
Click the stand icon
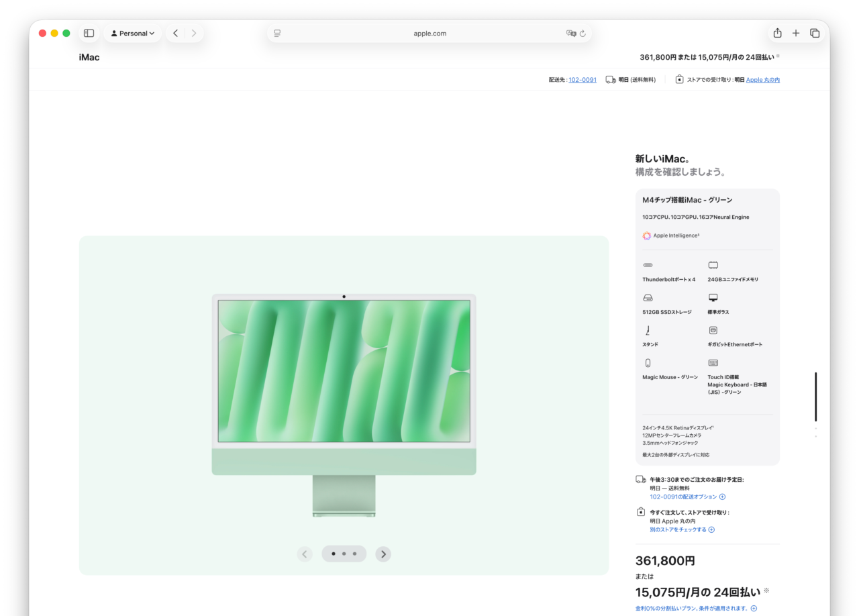click(x=648, y=330)
